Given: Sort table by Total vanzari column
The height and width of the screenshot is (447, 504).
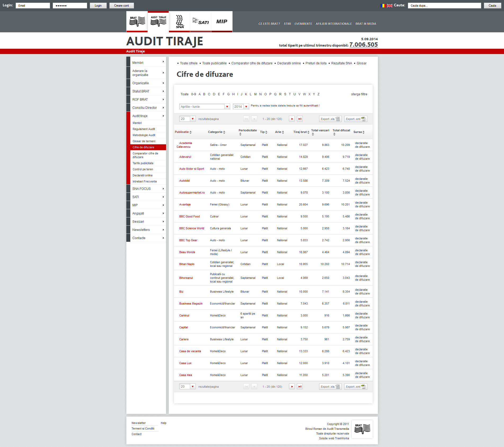Looking at the screenshot, I should click(320, 132).
